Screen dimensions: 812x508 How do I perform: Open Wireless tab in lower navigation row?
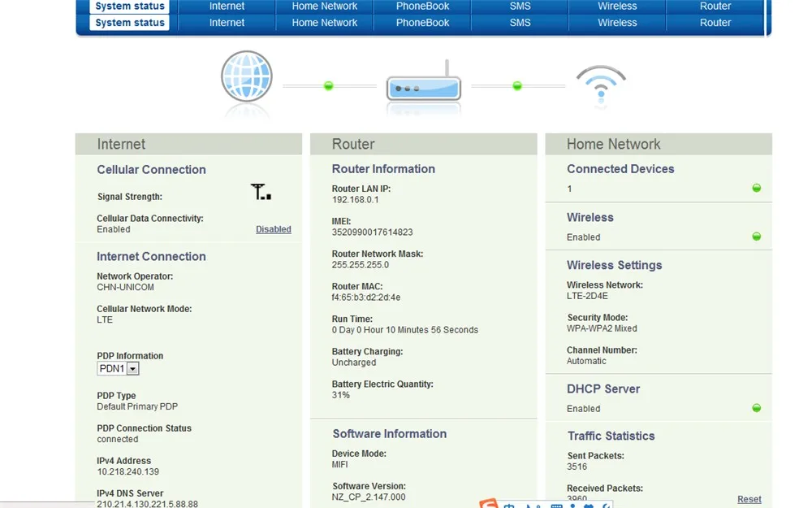tap(617, 23)
